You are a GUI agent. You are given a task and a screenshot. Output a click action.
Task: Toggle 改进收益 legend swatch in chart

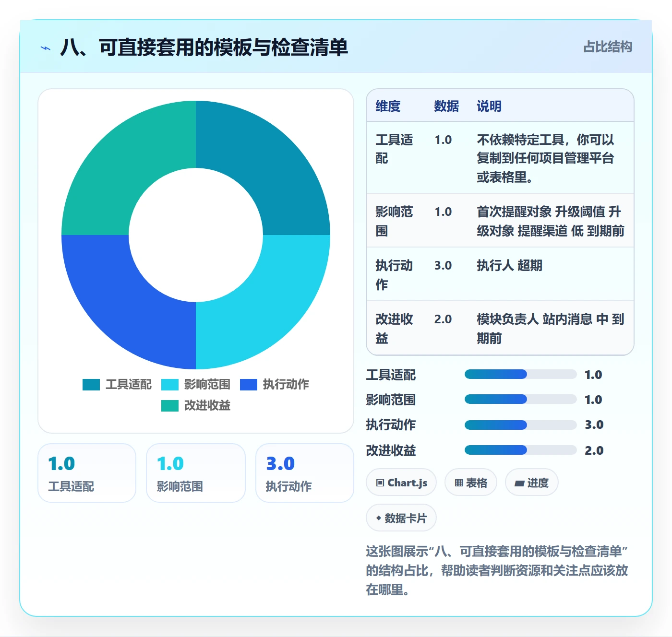click(x=170, y=406)
